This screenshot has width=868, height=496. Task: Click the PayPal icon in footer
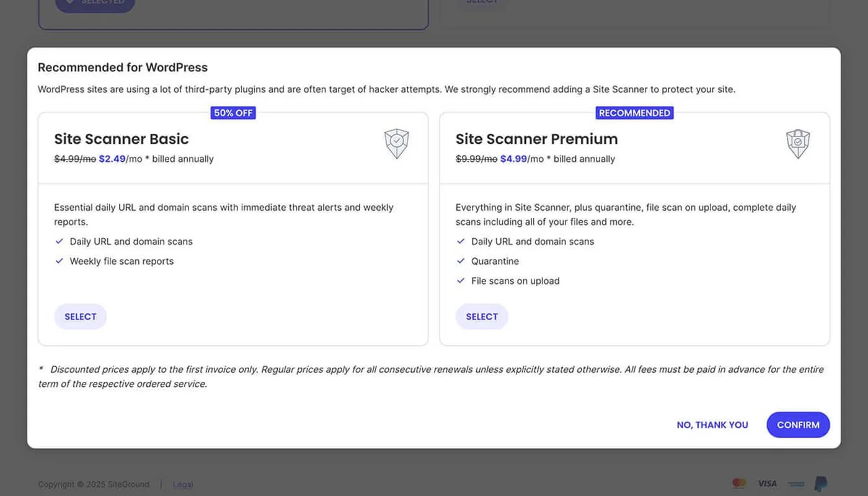click(820, 484)
